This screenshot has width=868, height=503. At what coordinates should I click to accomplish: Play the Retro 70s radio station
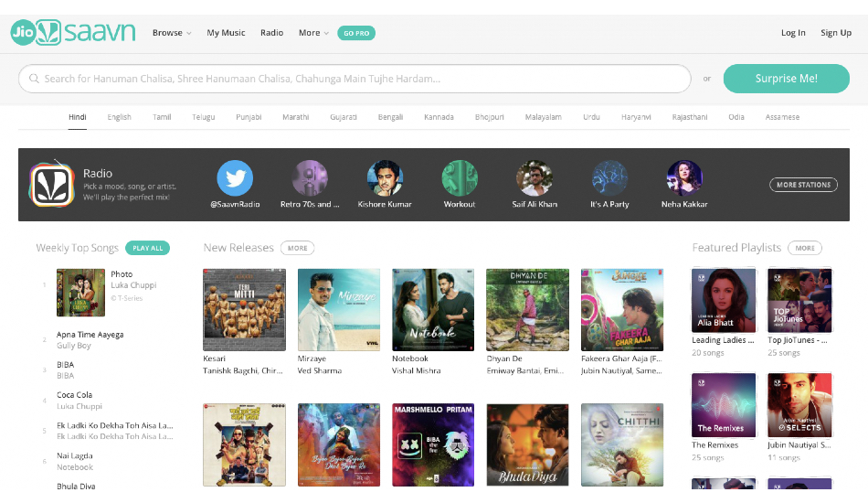pyautogui.click(x=310, y=178)
